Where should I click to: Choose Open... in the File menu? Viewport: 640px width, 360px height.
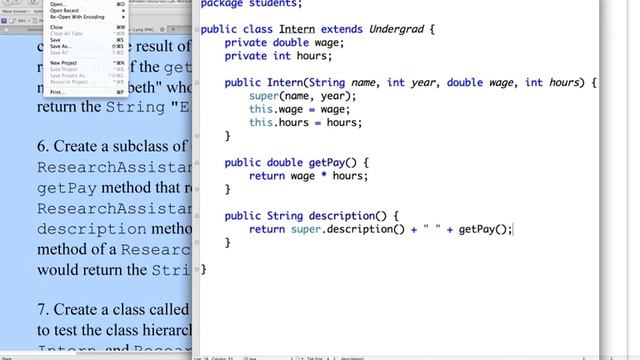click(86, 4)
